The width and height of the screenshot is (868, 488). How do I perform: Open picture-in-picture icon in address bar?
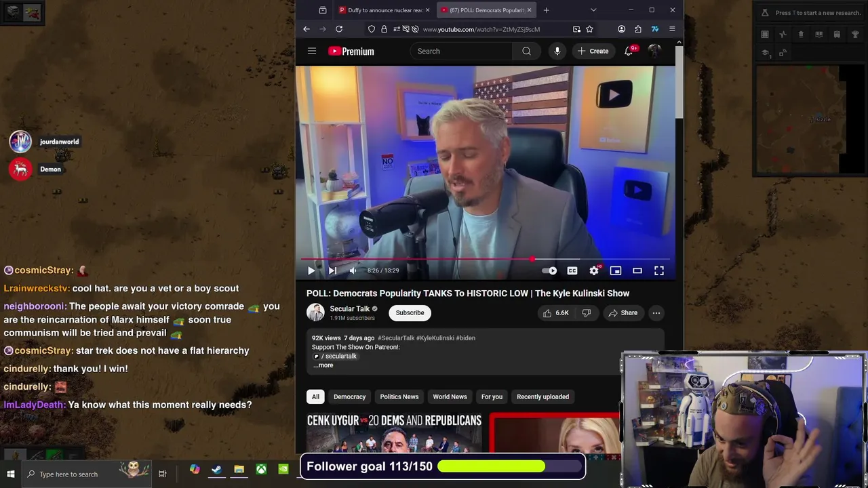coord(576,29)
